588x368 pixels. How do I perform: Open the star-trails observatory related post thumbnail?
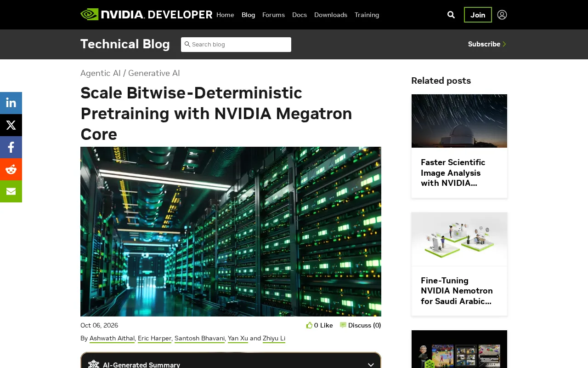[x=459, y=121]
